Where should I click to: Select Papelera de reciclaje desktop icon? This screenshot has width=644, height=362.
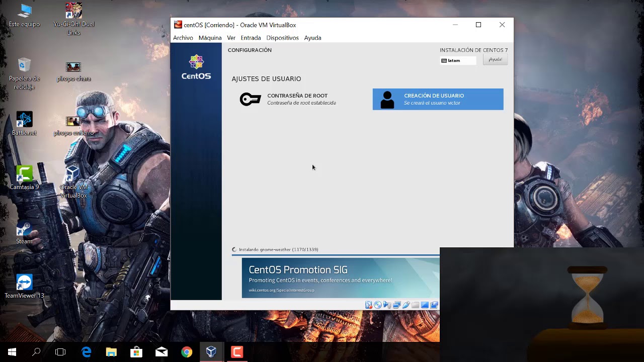pyautogui.click(x=24, y=73)
